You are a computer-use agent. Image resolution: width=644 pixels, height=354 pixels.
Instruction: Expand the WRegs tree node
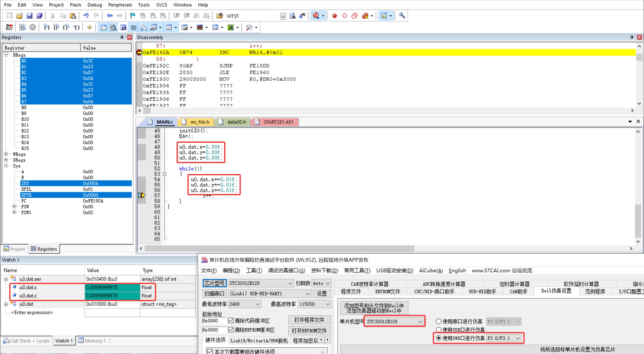click(6, 154)
